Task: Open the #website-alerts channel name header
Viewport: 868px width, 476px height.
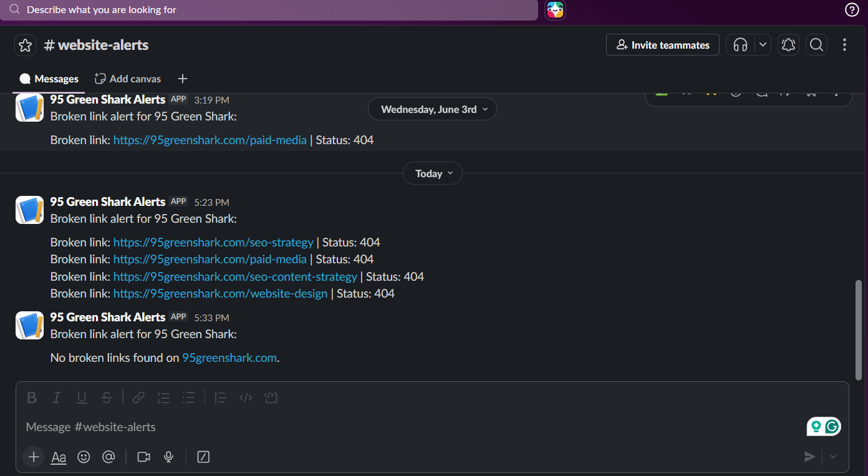Action: tap(96, 45)
